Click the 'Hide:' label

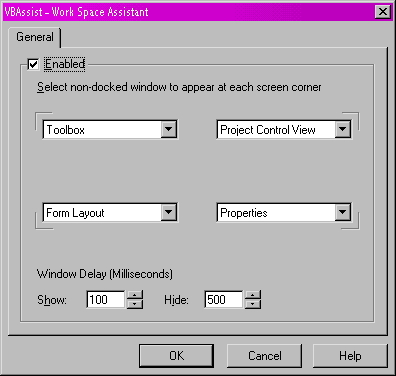tap(176, 300)
